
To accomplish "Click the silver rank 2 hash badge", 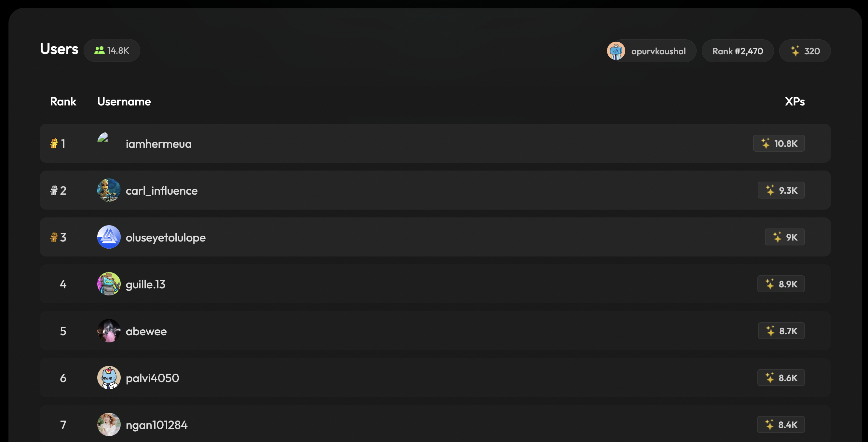I will click(54, 190).
